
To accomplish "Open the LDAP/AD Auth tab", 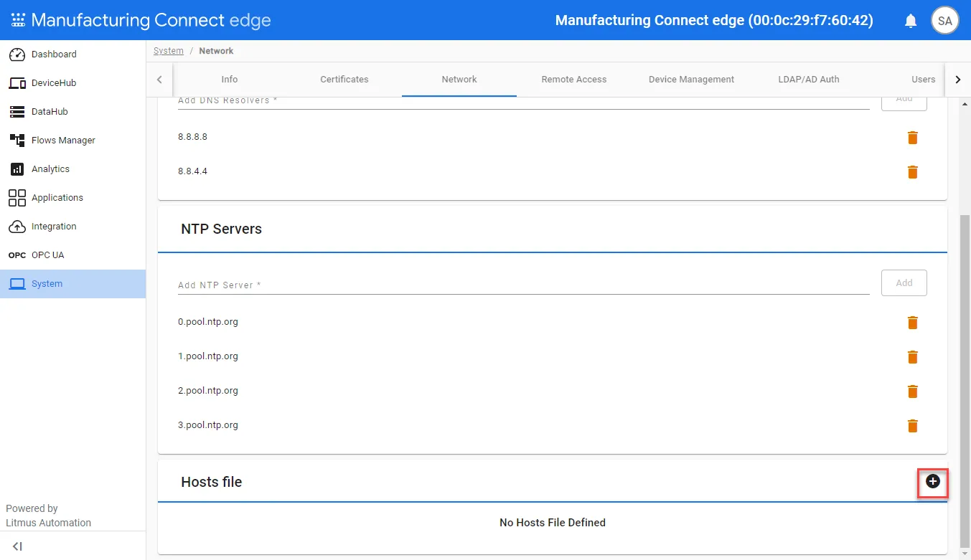I will coord(809,80).
